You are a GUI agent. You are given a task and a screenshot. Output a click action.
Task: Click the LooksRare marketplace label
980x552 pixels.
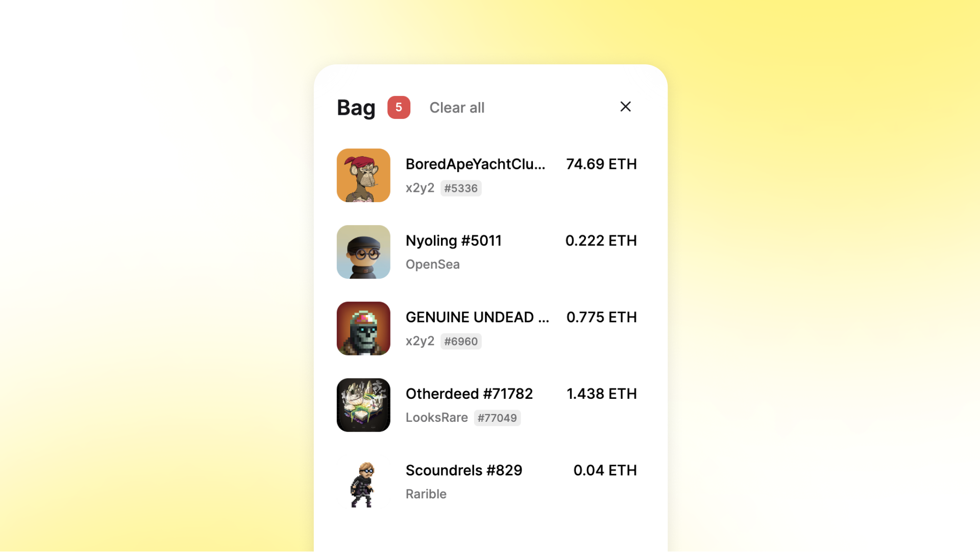point(437,418)
